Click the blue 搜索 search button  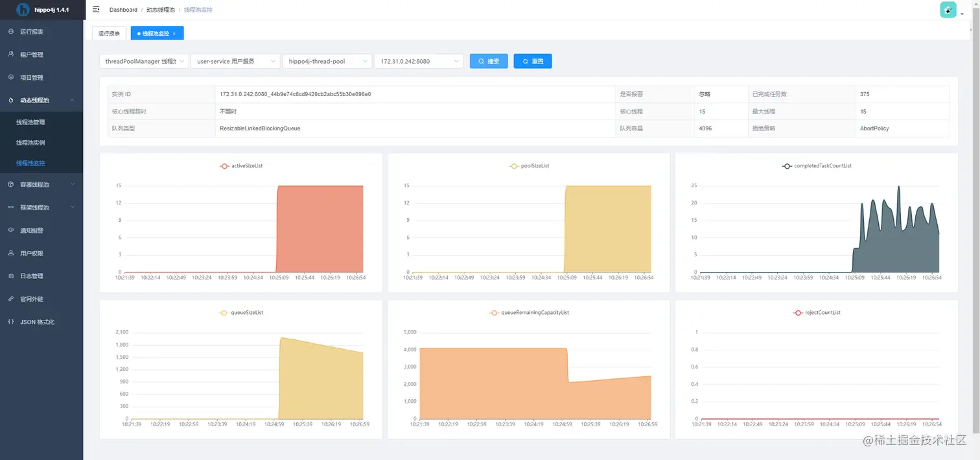tap(489, 61)
